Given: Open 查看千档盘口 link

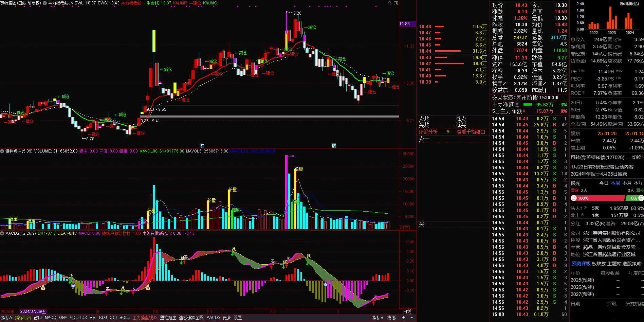Looking at the screenshot, I should pos(471,132).
